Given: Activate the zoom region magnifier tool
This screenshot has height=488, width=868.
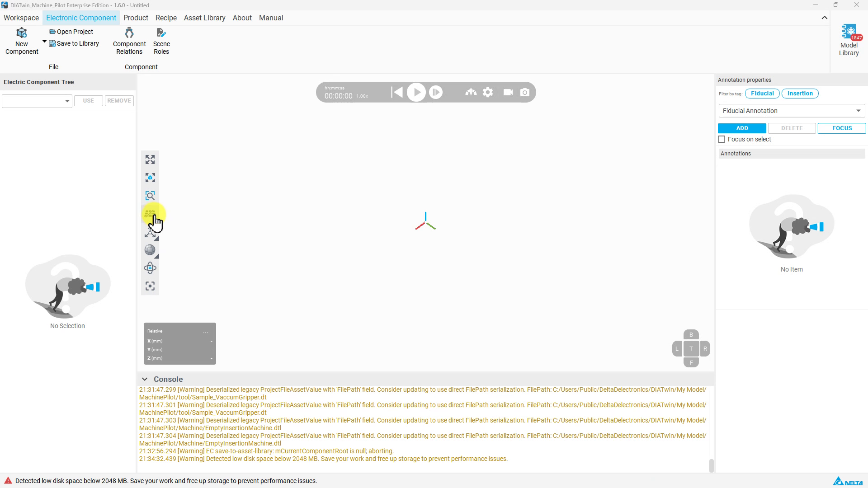Looking at the screenshot, I should [150, 196].
